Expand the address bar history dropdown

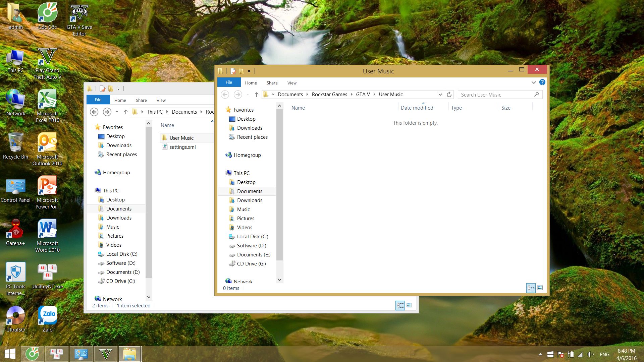(440, 95)
